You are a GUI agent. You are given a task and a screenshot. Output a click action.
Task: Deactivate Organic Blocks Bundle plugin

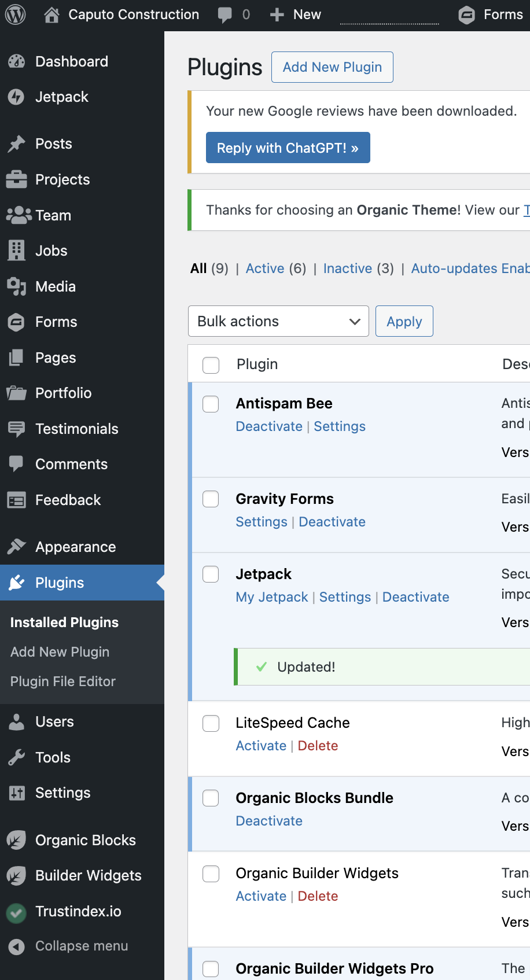point(269,821)
